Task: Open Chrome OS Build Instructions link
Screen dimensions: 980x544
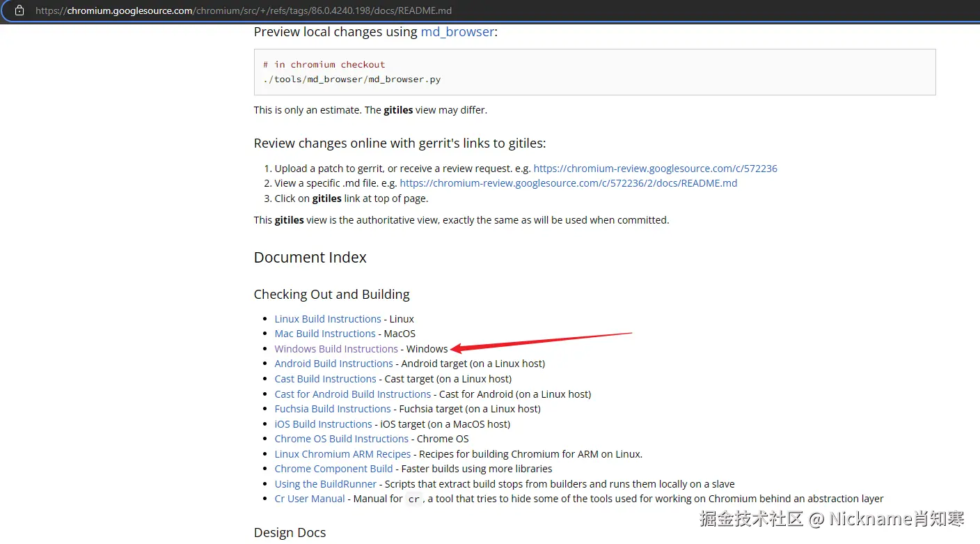Action: 342,439
